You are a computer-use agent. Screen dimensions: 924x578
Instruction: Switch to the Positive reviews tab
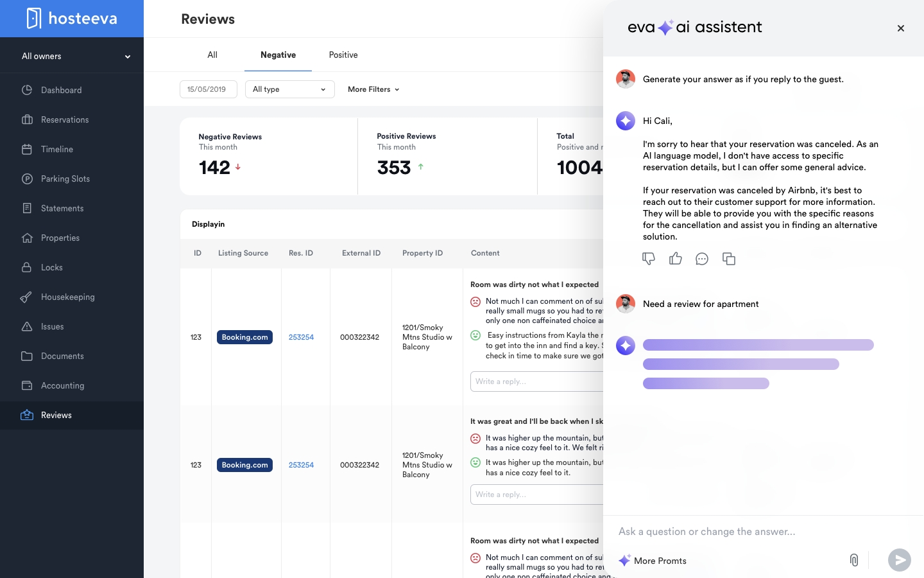(x=343, y=55)
